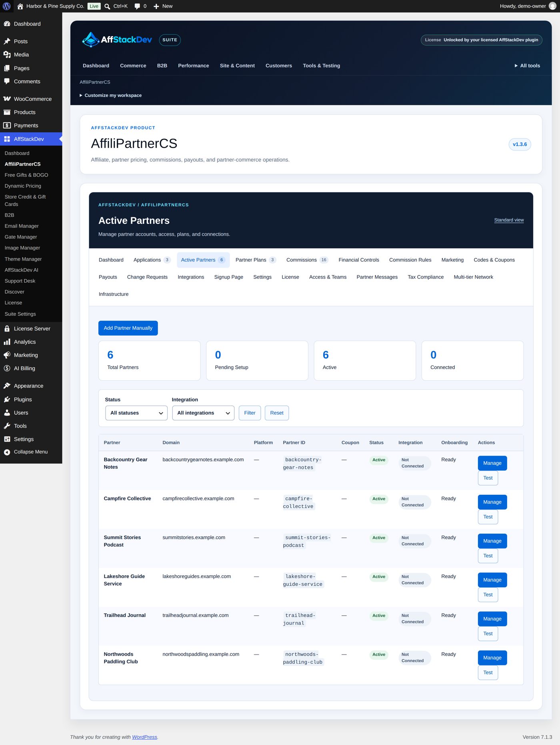The image size is (560, 745).
Task: Collapse the admin menu using arrow icon
Action: (7, 452)
